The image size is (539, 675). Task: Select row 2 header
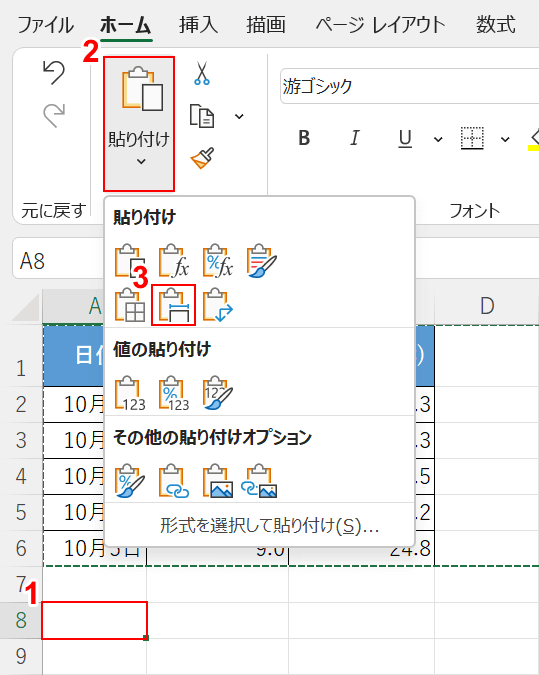point(21,405)
